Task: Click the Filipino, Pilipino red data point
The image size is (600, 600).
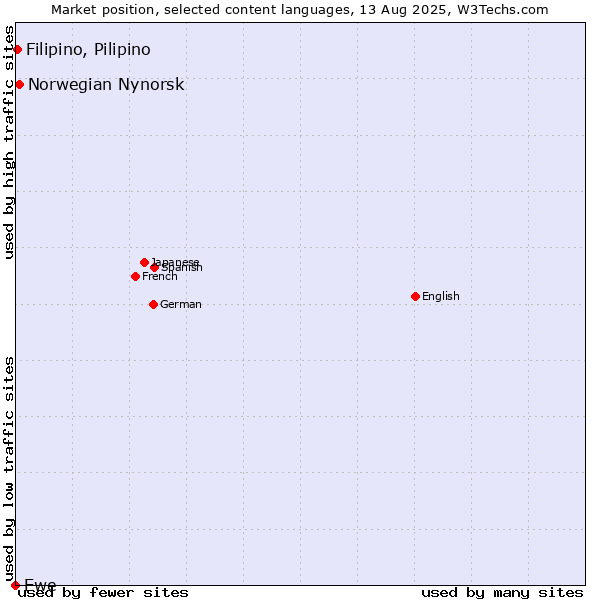Action: [x=18, y=49]
